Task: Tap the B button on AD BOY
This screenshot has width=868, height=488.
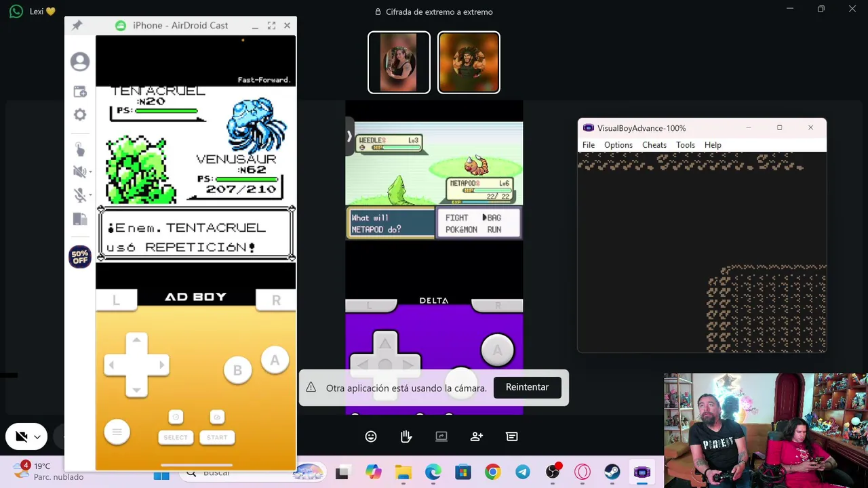Action: (237, 371)
